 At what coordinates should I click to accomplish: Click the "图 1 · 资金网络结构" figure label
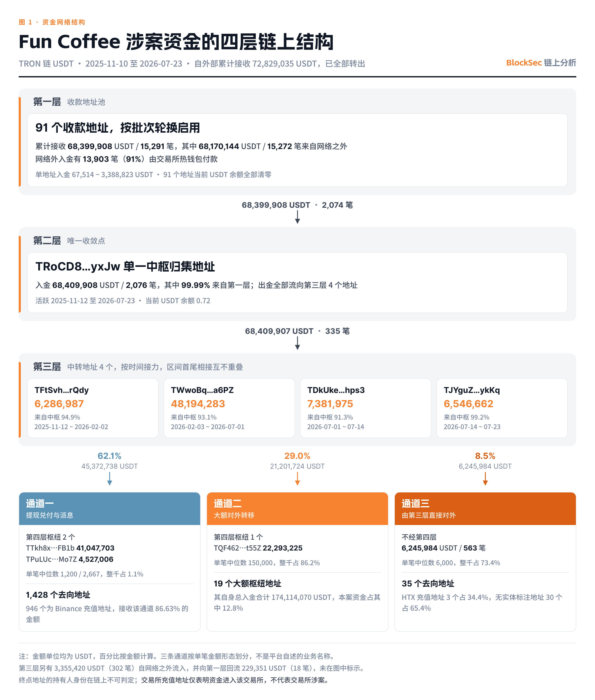[x=52, y=22]
